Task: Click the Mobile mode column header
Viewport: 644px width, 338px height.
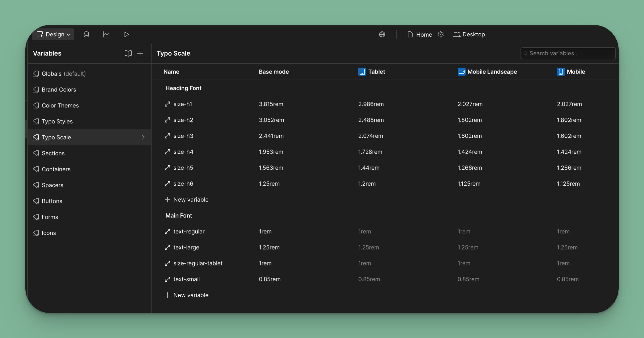Action: pos(576,72)
